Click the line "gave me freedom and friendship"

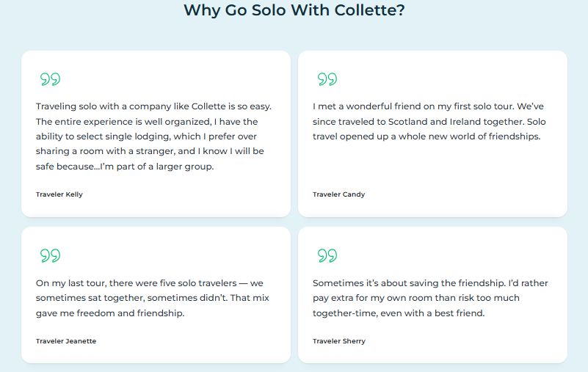[x=110, y=313]
